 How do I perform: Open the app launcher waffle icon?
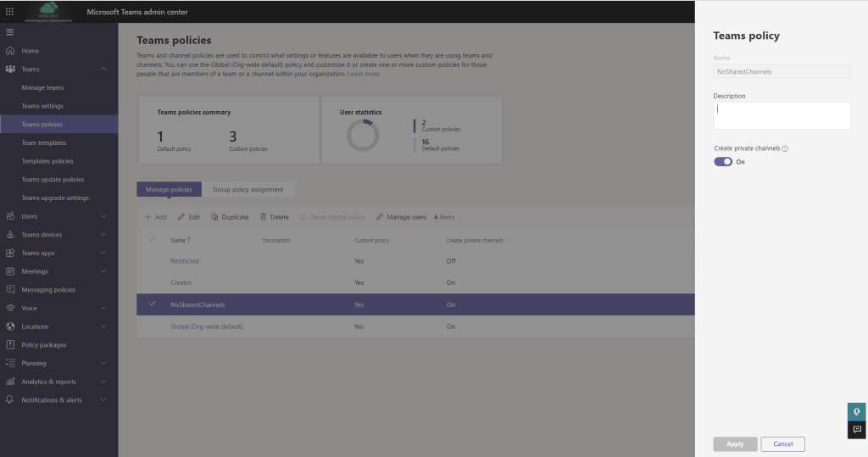pos(9,12)
